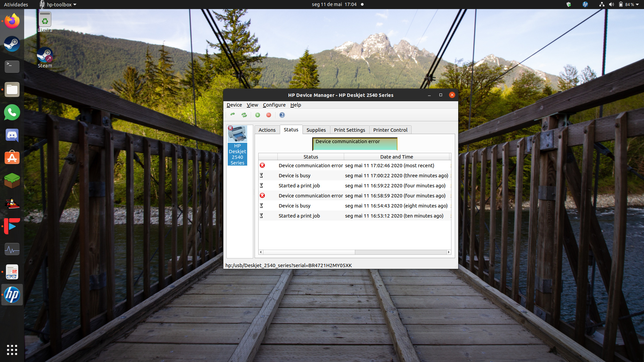Expand the system status menu arrow
The width and height of the screenshot is (644, 362).
637,4
